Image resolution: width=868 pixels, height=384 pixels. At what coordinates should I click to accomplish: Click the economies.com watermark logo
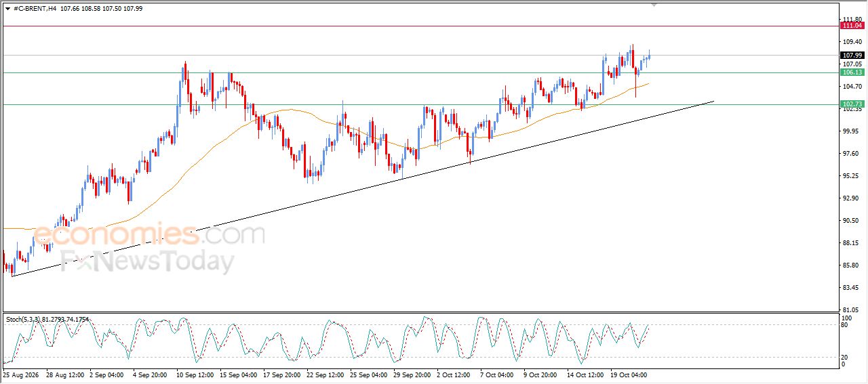tap(149, 235)
